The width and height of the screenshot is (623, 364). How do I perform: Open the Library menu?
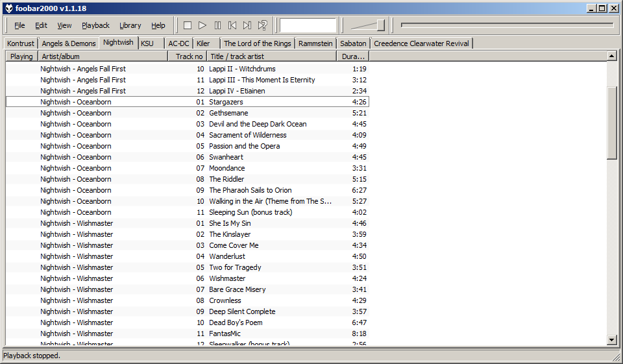click(130, 25)
